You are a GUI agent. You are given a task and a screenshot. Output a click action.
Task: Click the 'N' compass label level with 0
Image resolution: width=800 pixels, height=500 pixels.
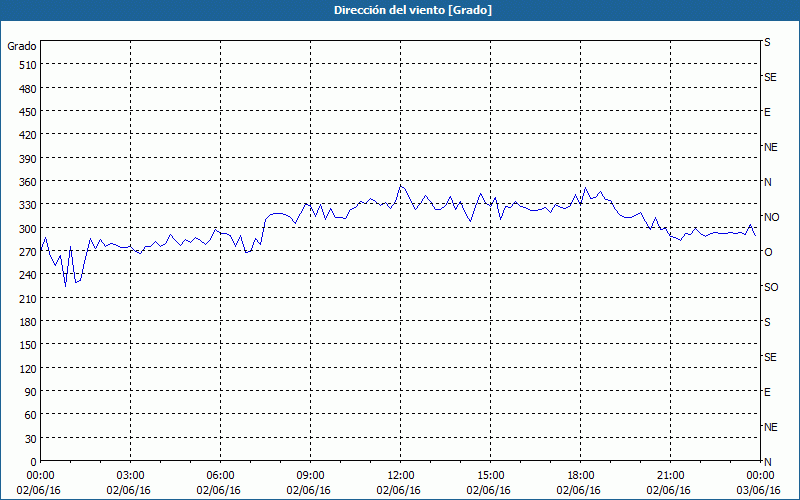point(767,462)
